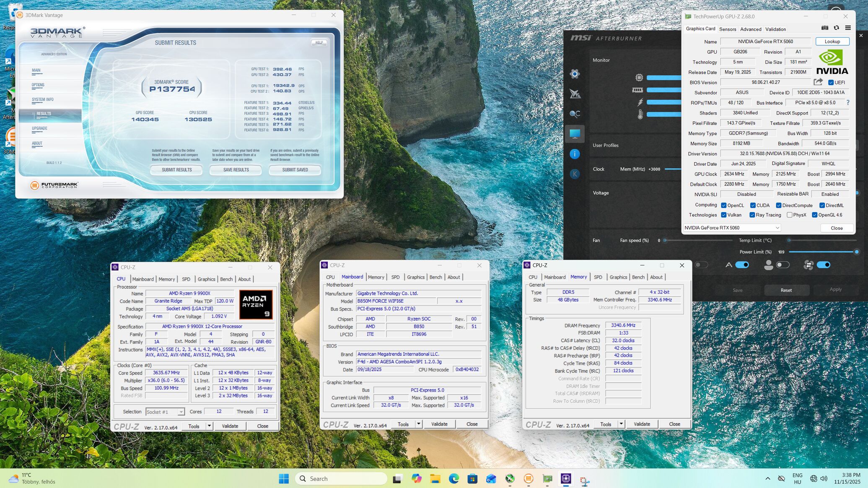
Task: Click the Windows taskbar search box
Action: pos(341,479)
